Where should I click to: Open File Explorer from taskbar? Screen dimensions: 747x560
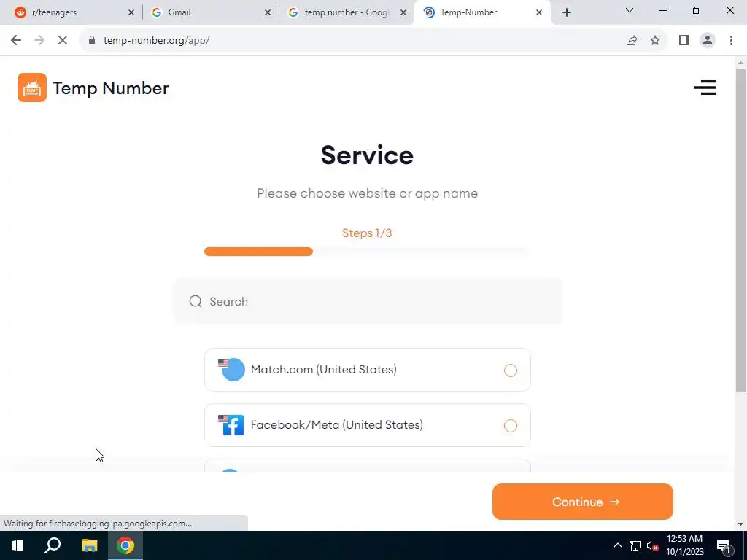[89, 545]
